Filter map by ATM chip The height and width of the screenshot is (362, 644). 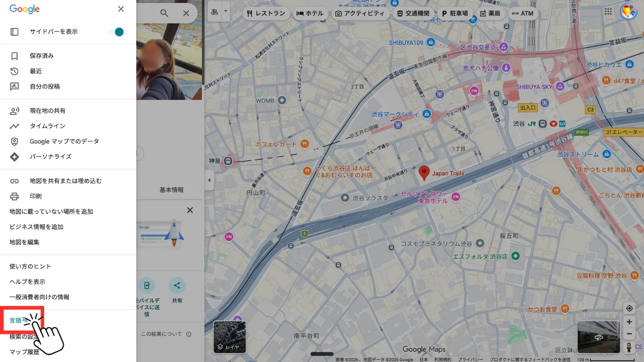coord(523,13)
